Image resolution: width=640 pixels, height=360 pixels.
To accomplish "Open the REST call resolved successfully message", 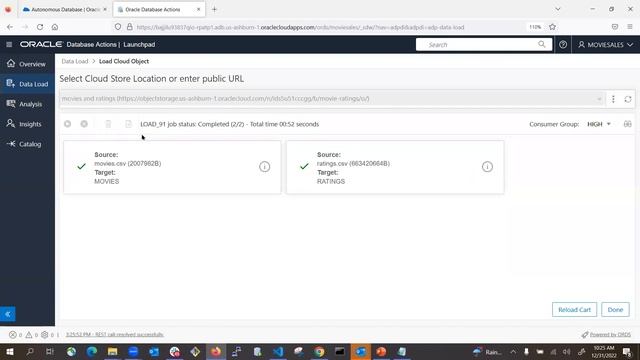I will click(x=115, y=335).
